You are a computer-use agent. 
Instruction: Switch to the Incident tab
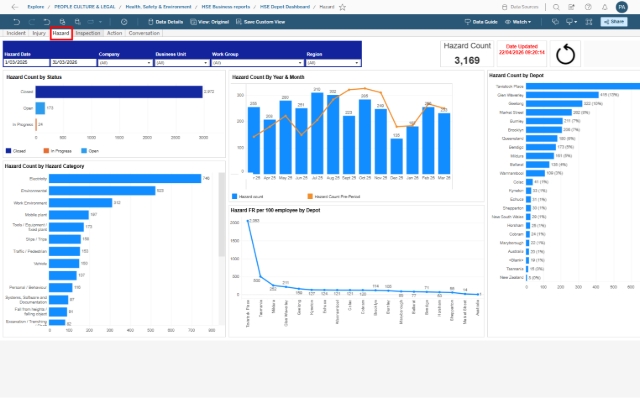(16, 33)
